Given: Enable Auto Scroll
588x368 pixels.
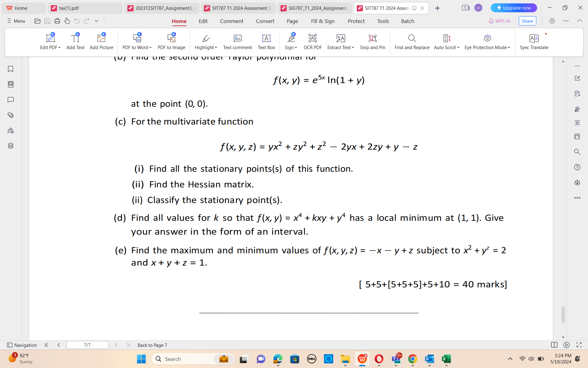Looking at the screenshot, I should [x=446, y=42].
